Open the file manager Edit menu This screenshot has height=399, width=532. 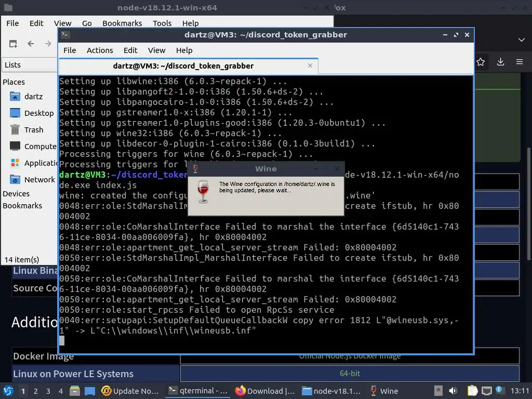point(36,23)
